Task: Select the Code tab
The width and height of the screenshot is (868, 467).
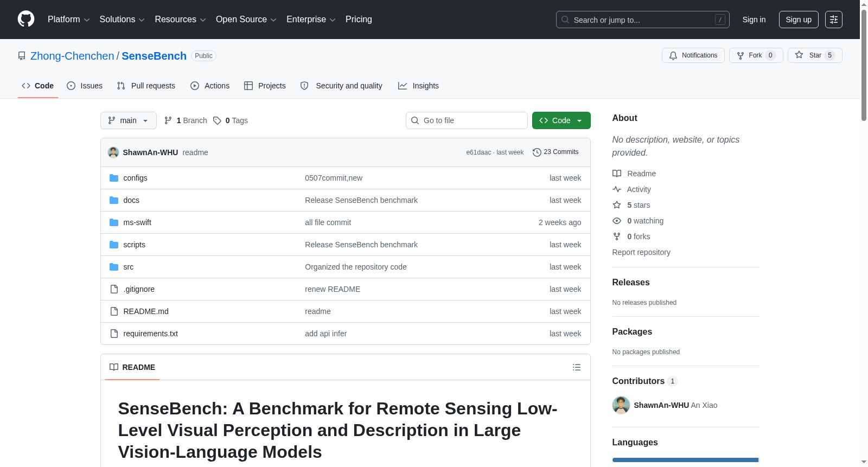Action: [38, 86]
